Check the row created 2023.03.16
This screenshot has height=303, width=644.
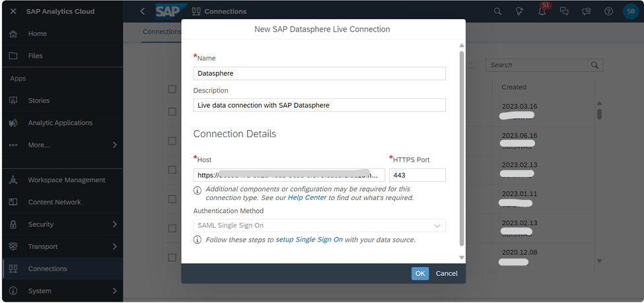(x=172, y=112)
